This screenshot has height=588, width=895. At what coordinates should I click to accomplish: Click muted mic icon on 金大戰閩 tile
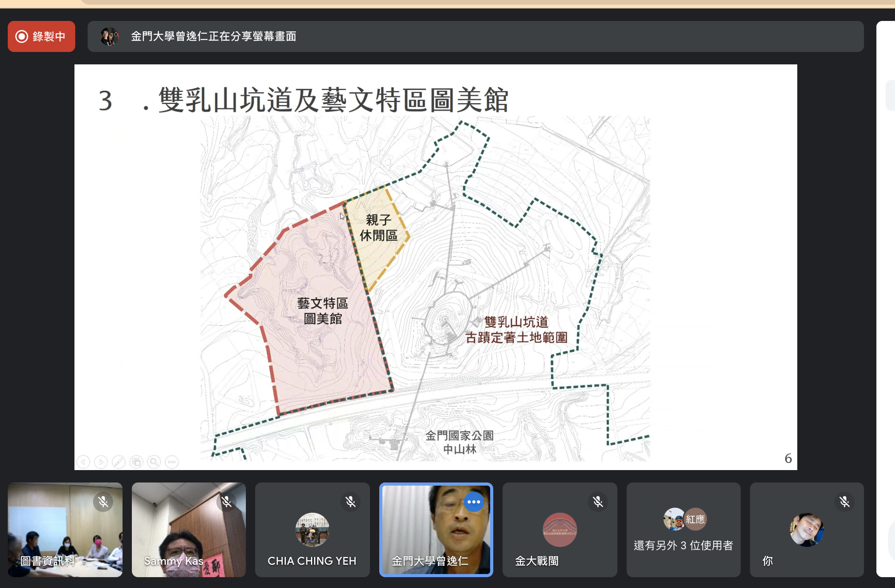(598, 502)
